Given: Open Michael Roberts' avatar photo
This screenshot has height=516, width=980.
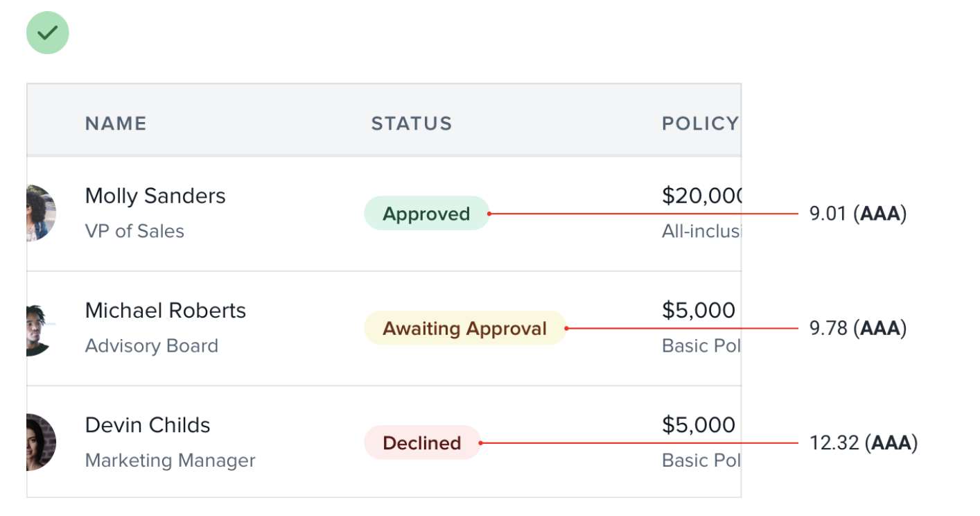Looking at the screenshot, I should [x=41, y=328].
